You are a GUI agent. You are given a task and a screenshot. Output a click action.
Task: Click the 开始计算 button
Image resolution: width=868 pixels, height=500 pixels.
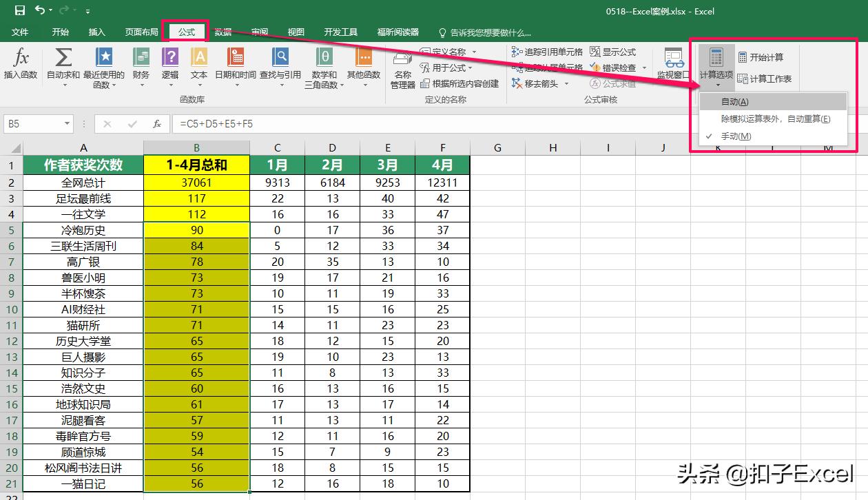767,56
